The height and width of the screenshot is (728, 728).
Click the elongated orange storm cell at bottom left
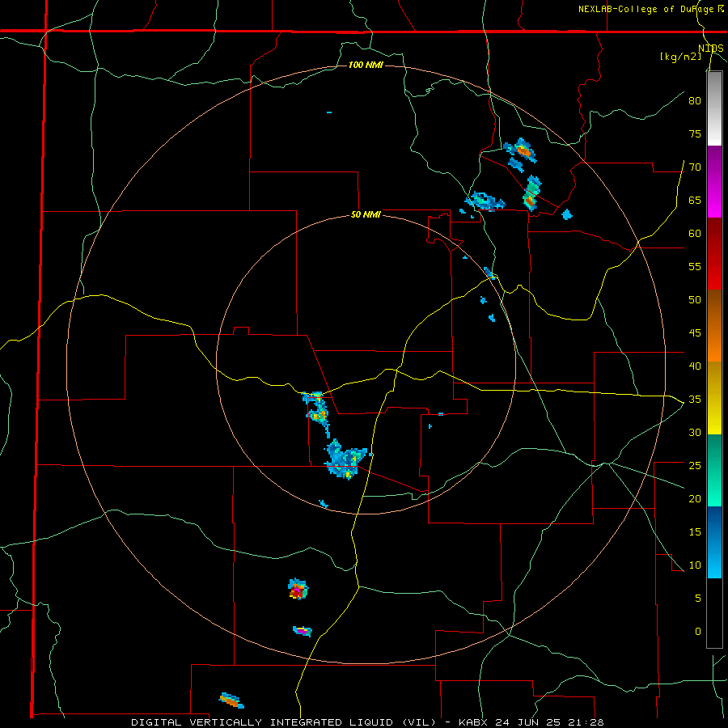click(x=231, y=700)
